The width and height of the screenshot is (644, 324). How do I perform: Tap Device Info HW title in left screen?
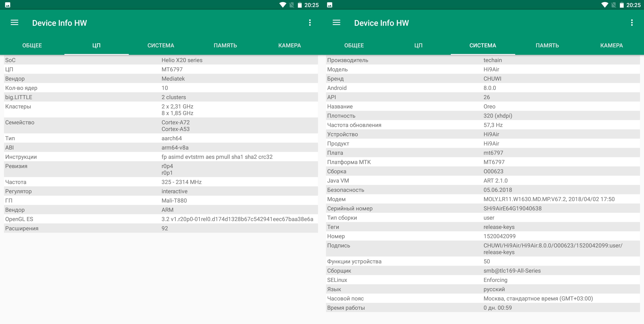[60, 23]
